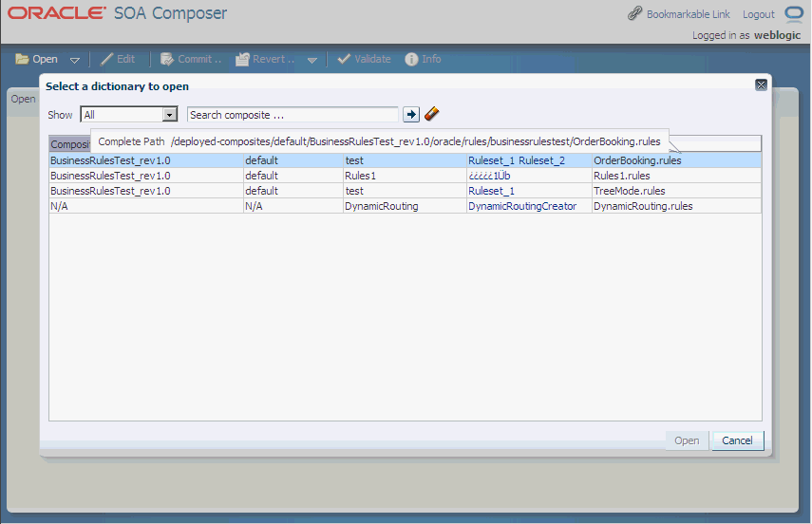Click the Info icon in toolbar

[411, 59]
